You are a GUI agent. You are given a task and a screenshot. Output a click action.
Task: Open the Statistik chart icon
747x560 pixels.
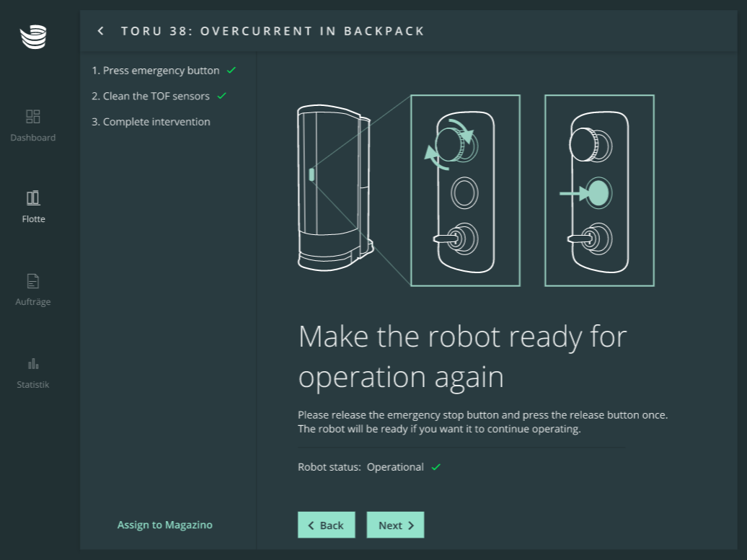(x=33, y=363)
